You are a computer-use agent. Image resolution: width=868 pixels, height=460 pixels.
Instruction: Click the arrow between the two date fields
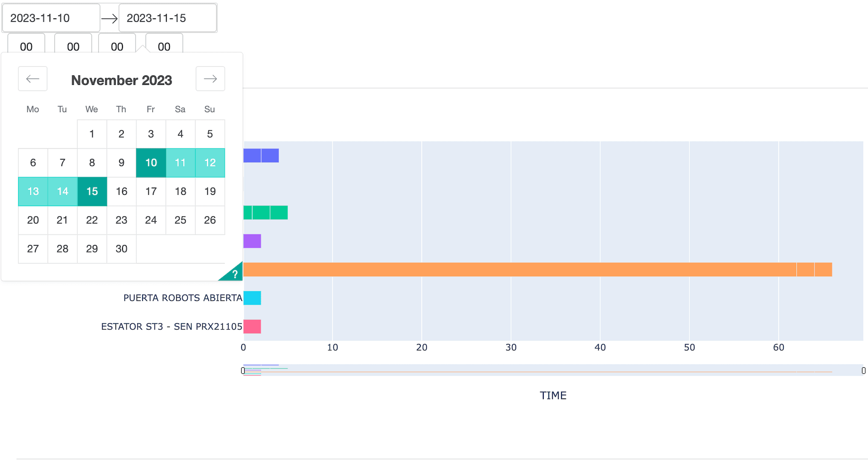tap(110, 18)
